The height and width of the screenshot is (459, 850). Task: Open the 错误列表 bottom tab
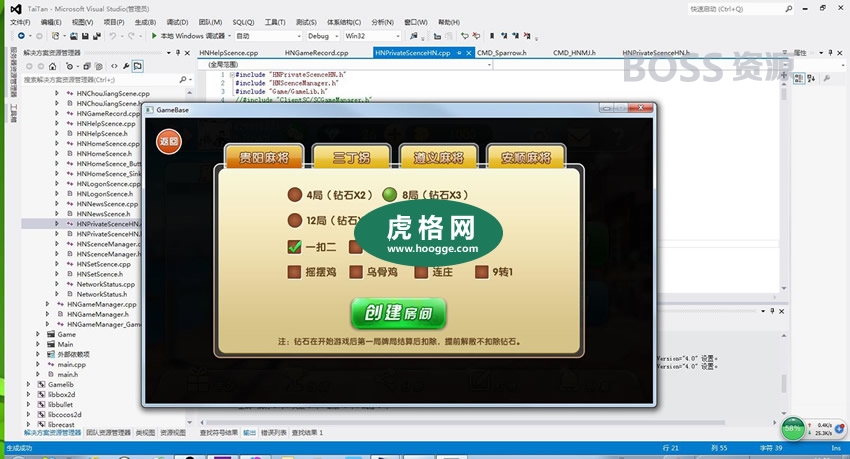click(274, 432)
